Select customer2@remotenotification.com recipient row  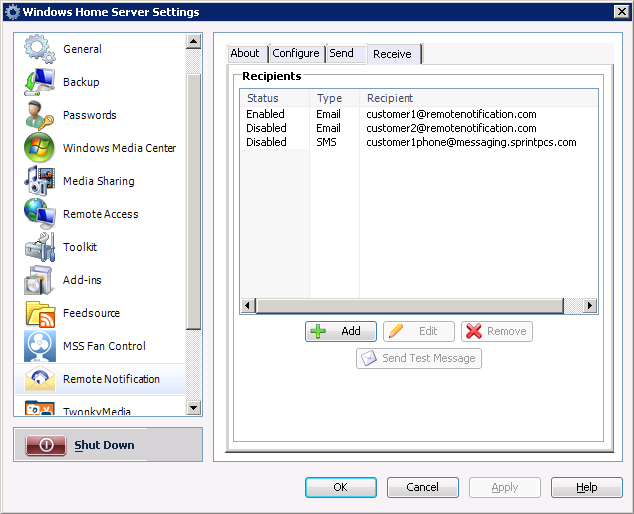point(419,128)
